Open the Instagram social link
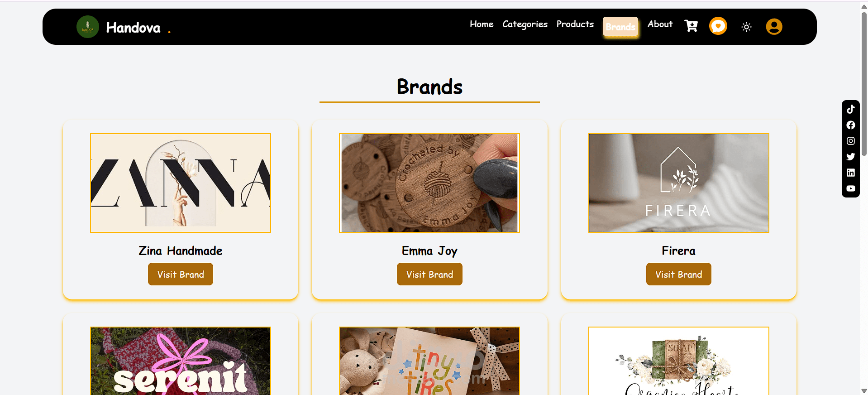The height and width of the screenshot is (395, 868). [851, 141]
